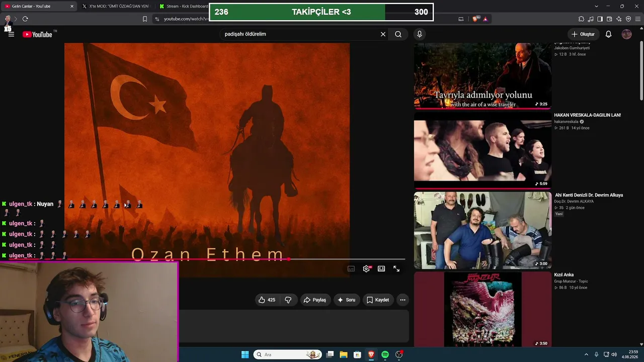Switch to the X'te MOD tab
644x362 pixels.
point(116,6)
